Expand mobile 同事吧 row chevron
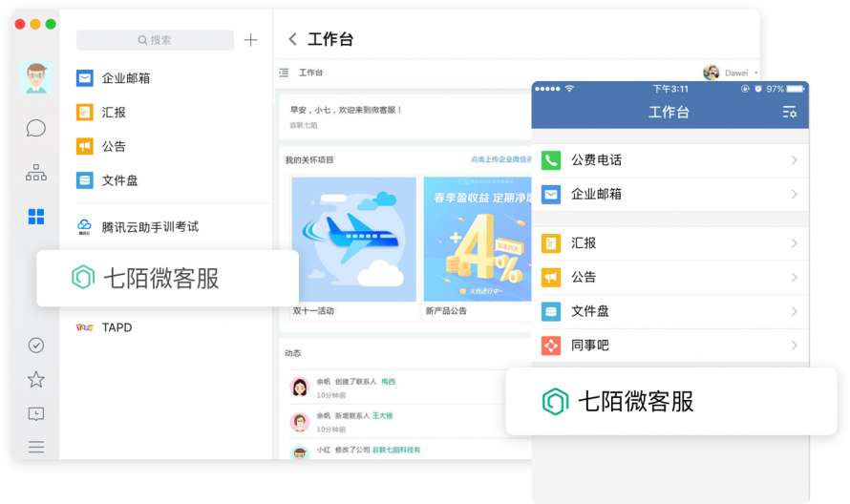This screenshot has width=850, height=504. point(795,346)
